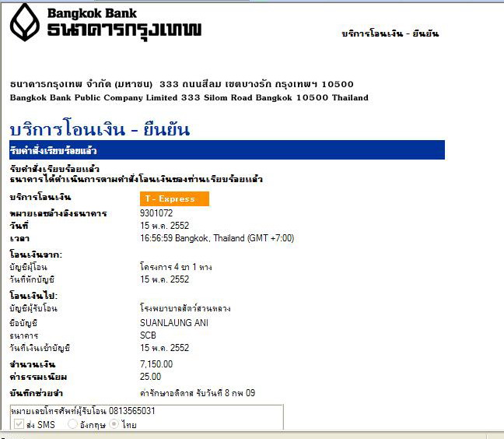Click the large blue page heading
The height and width of the screenshot is (439, 504).
pos(100,128)
